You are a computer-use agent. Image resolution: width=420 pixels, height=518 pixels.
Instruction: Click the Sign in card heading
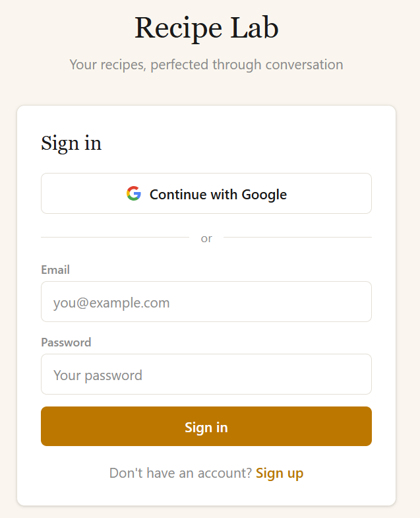(71, 143)
